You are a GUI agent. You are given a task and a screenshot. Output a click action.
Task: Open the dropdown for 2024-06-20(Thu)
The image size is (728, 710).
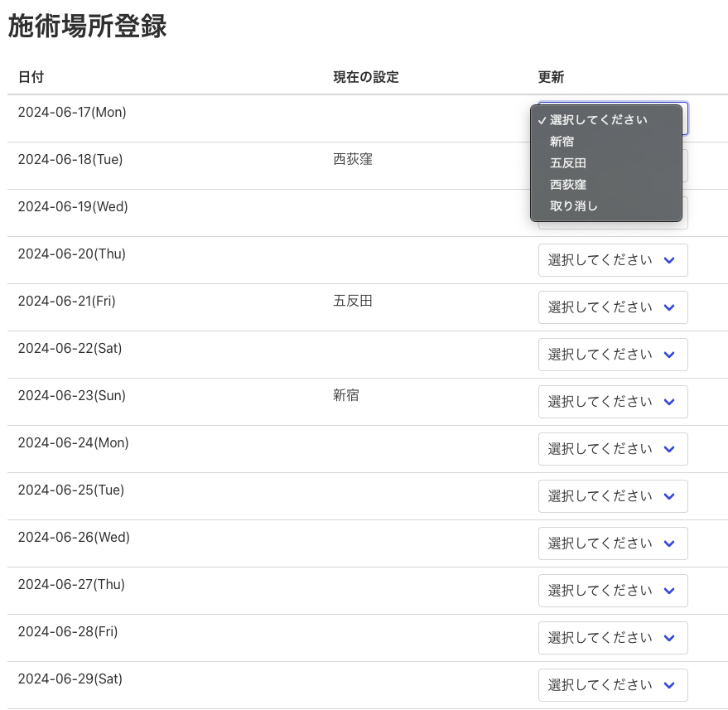click(612, 260)
